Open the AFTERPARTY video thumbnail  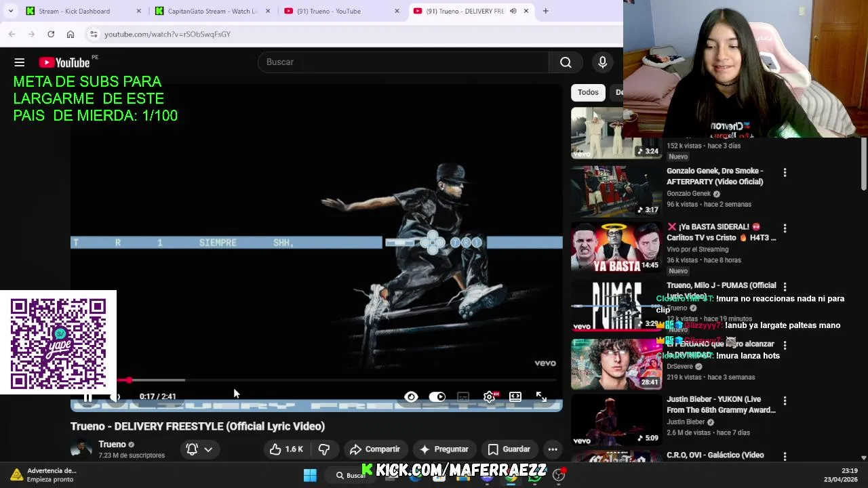[616, 191]
